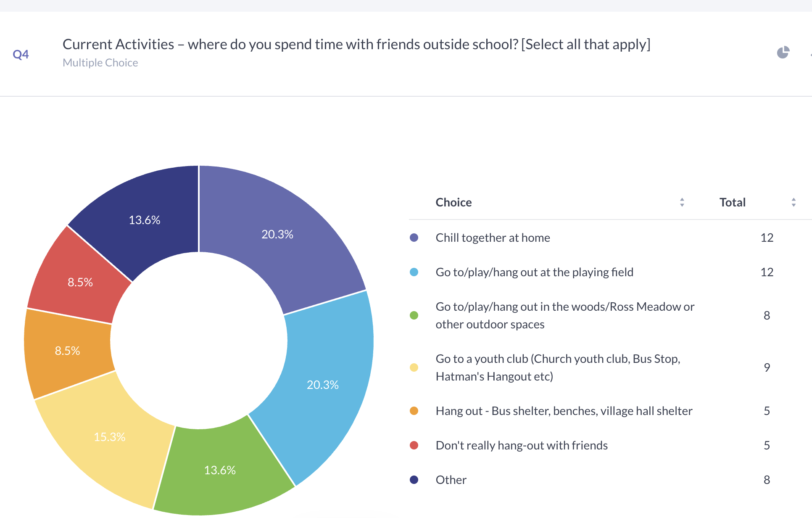812x518 pixels.
Task: Sort the Choice column using its arrows
Action: pos(682,202)
